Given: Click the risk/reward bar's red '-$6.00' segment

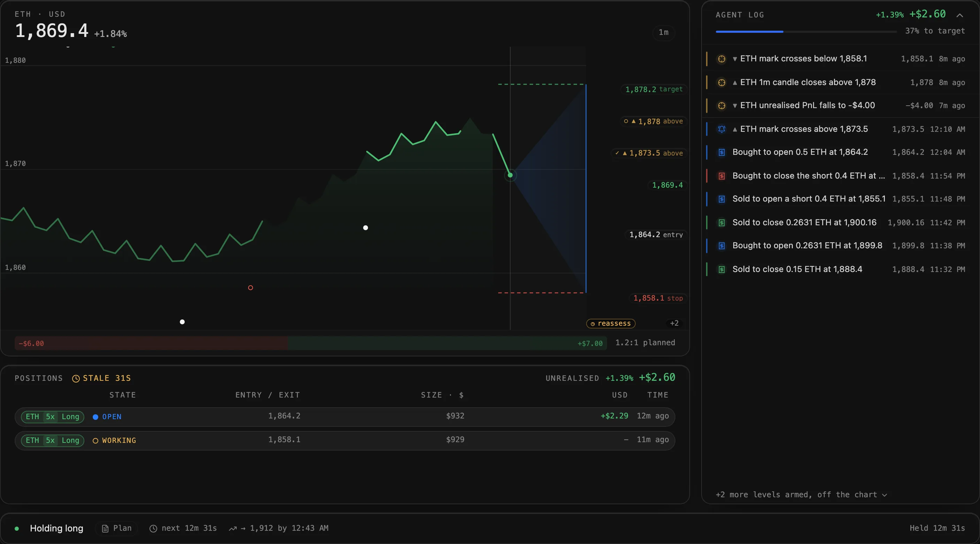Looking at the screenshot, I should click(x=151, y=343).
